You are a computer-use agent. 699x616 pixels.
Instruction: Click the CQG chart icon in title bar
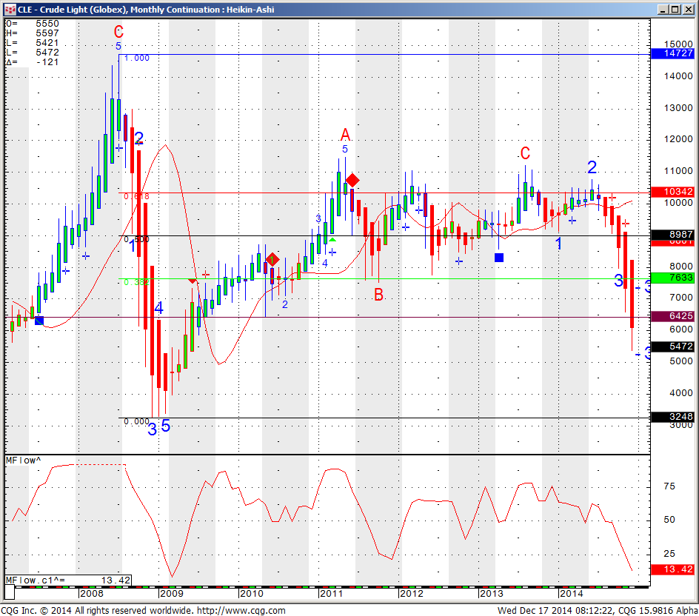[9, 9]
